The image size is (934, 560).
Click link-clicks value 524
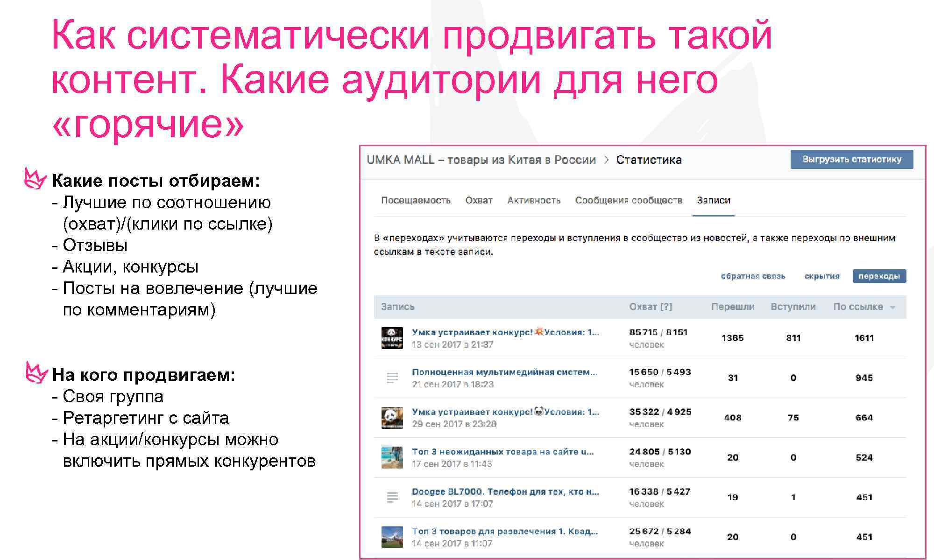[864, 458]
